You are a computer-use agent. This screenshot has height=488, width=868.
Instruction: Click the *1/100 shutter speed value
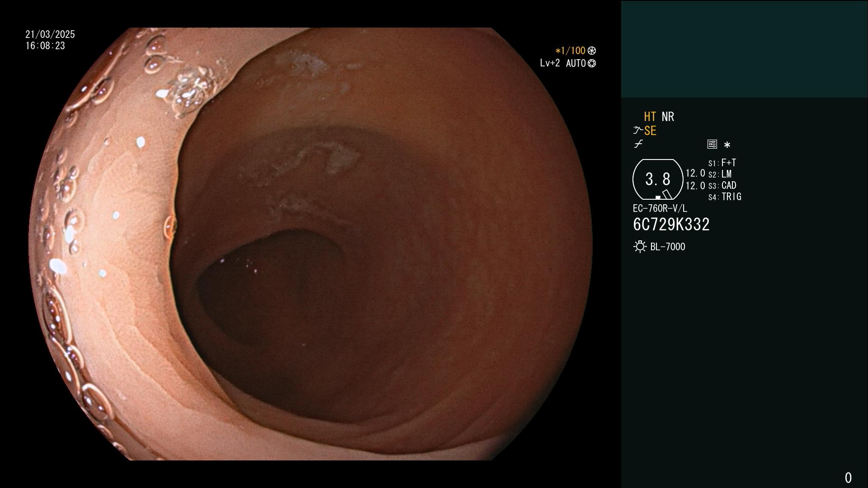click(570, 51)
